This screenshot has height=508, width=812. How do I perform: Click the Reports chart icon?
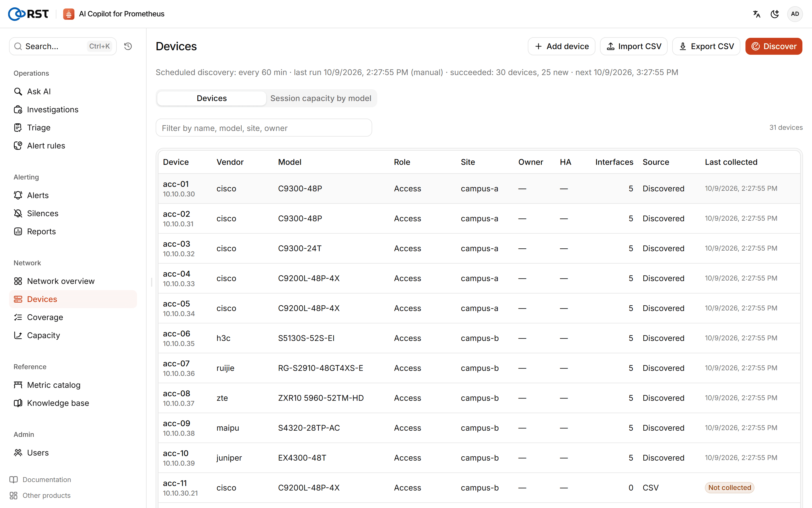[x=18, y=231]
